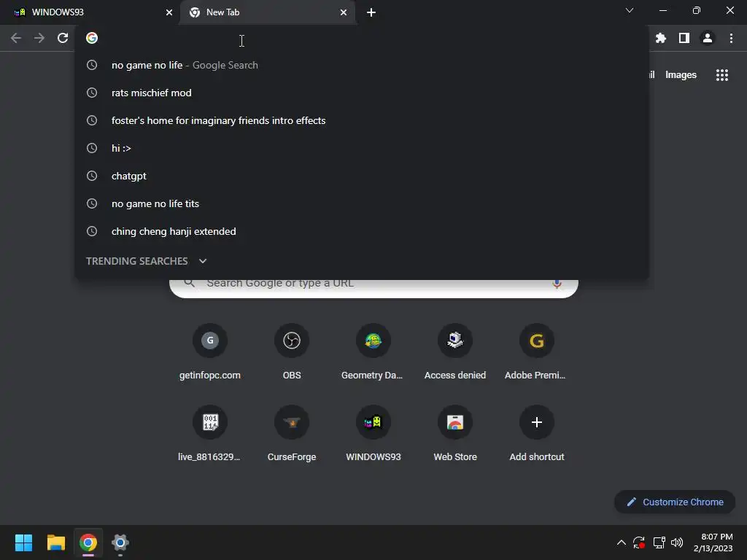Image resolution: width=747 pixels, height=560 pixels.
Task: Click the Chrome taskbar icon
Action: pyautogui.click(x=88, y=542)
